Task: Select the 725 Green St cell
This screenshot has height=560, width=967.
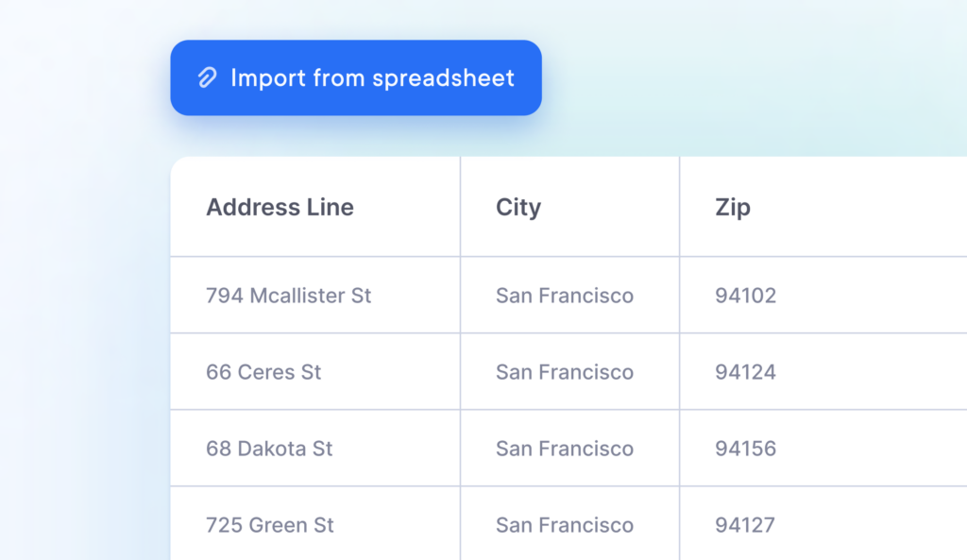Action: 270,525
